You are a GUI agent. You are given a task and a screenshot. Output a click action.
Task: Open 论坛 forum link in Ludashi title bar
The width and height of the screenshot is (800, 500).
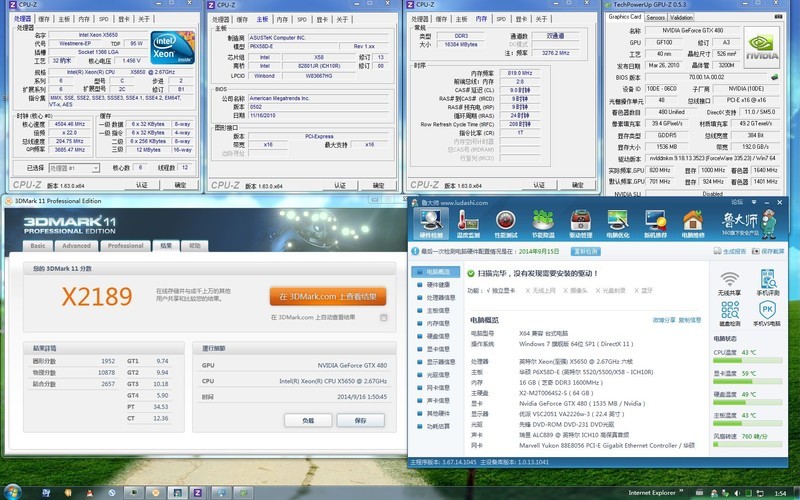[x=737, y=203]
